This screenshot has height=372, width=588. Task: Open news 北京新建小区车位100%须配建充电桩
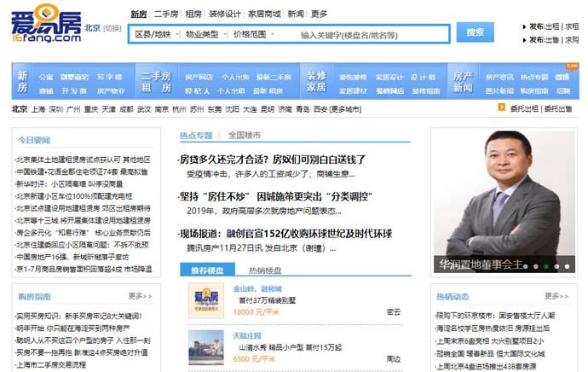click(74, 196)
